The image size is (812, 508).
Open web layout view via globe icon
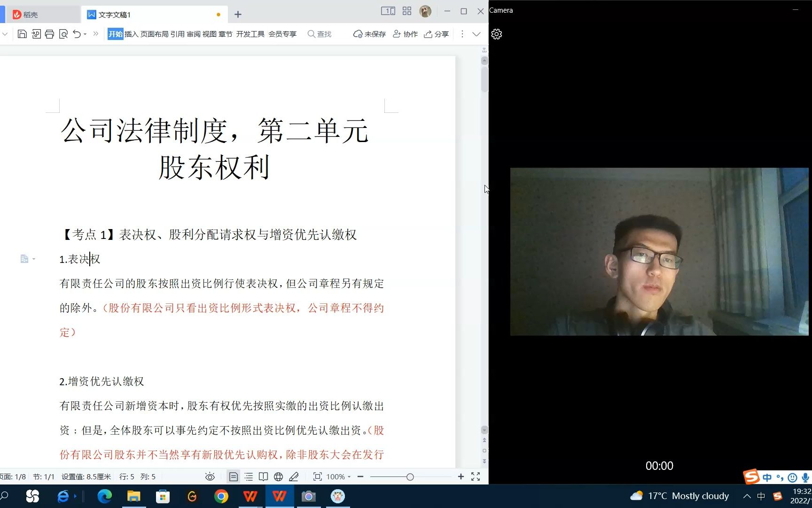278,476
